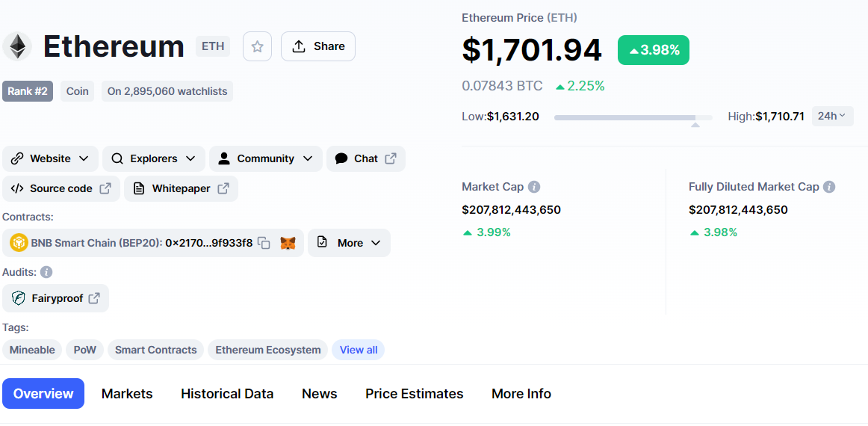Click On 2,895,060 watchlists badge
The width and height of the screenshot is (868, 426).
[167, 91]
